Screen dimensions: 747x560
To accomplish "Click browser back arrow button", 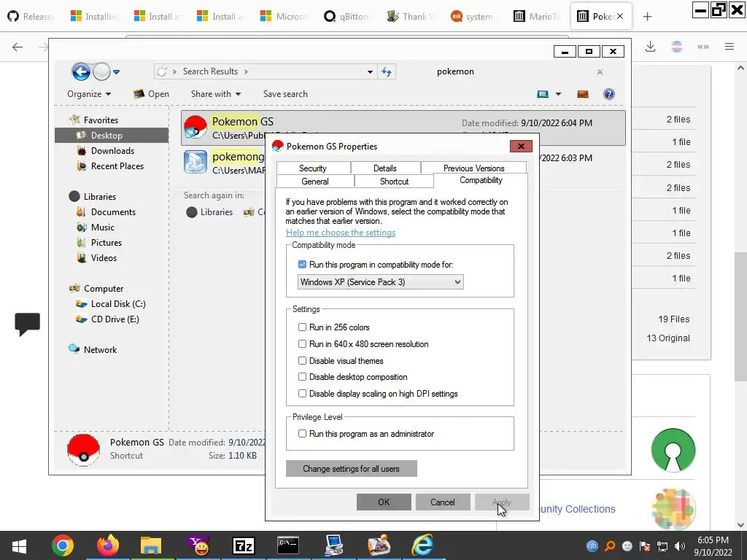I will [18, 47].
